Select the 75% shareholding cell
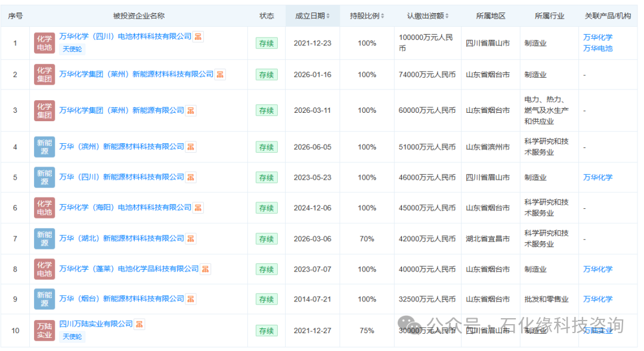This screenshot has height=351, width=644. point(367,331)
